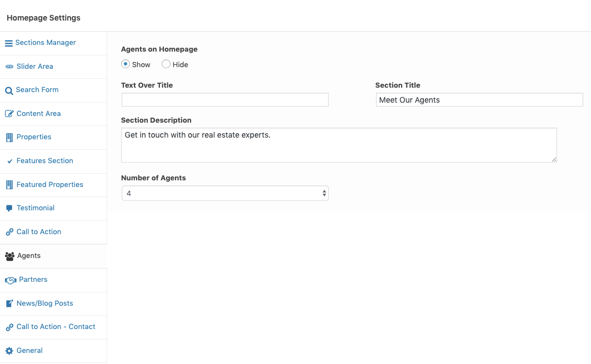The image size is (591, 364).
Task: Click the Featured Properties building icon
Action: (9, 185)
